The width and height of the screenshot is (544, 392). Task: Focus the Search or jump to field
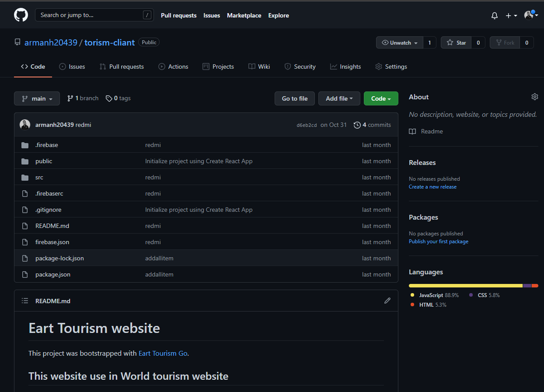[90, 15]
